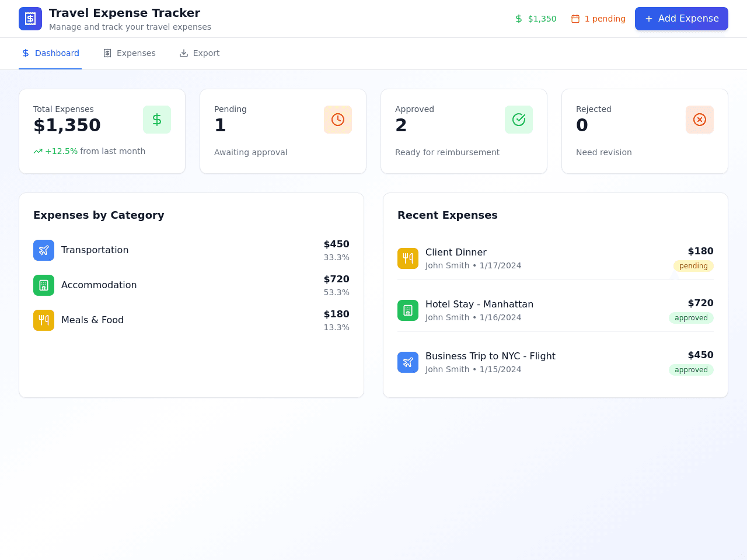Click the green dollar icon in Total Expenses card

click(157, 120)
